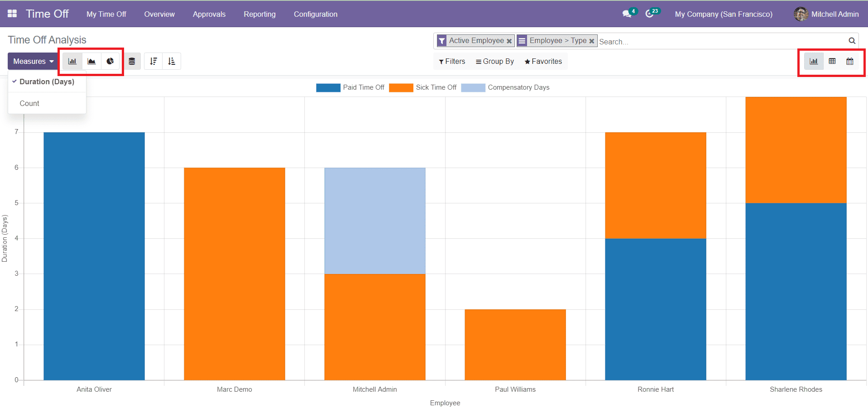868x408 pixels.
Task: Select the Count measure option
Action: pos(29,104)
